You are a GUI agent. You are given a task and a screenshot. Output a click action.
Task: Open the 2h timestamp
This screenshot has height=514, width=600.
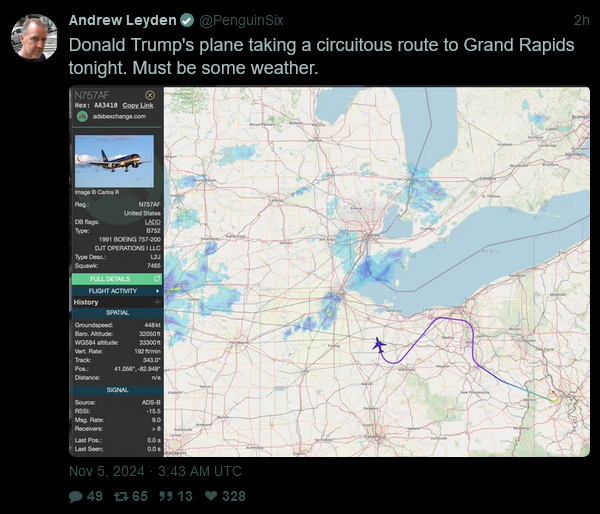[x=581, y=20]
